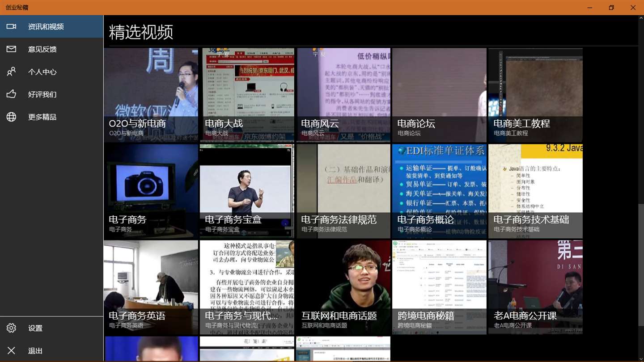This screenshot has height=362, width=644.
Task: Open the 跨境电商秘籍 video tile
Action: [x=439, y=287]
